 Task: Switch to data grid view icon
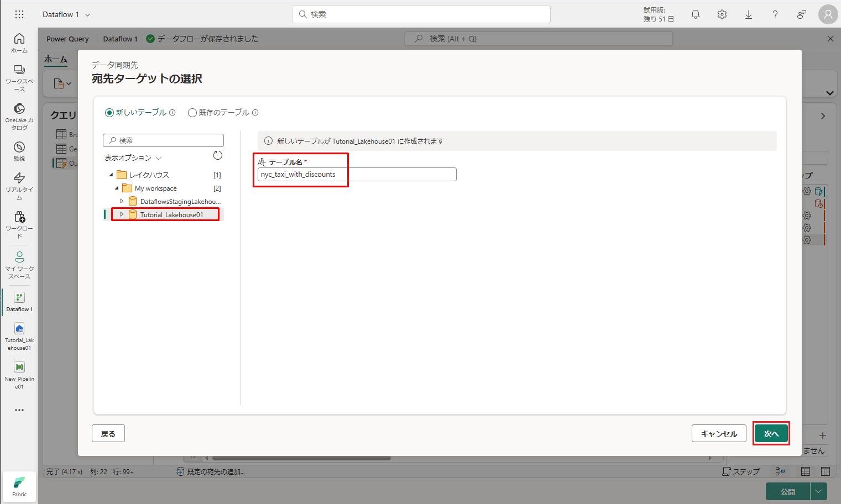[x=806, y=471]
